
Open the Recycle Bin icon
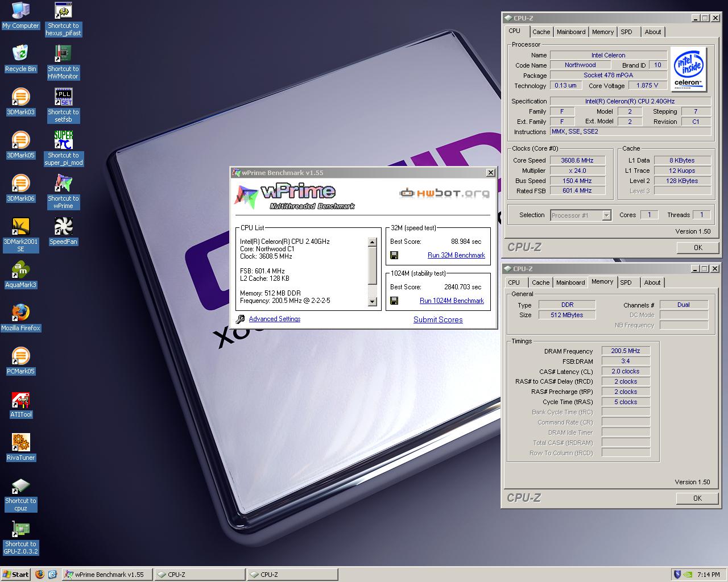20,59
